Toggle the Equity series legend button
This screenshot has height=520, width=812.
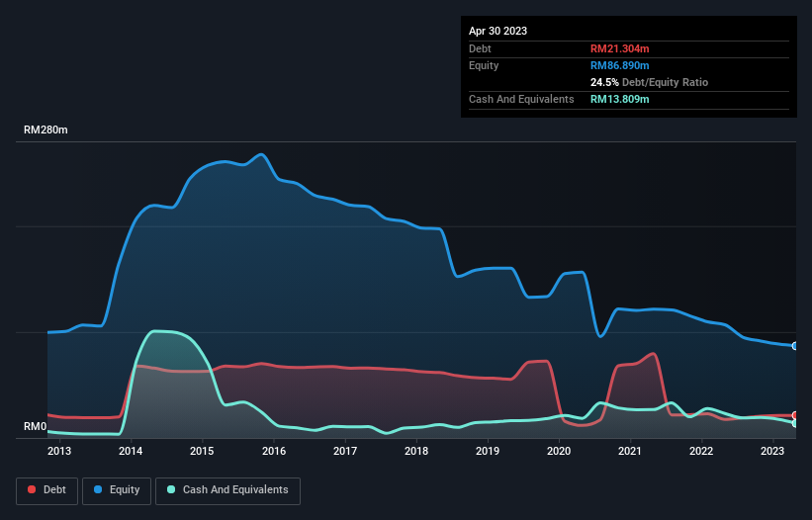pyautogui.click(x=117, y=490)
